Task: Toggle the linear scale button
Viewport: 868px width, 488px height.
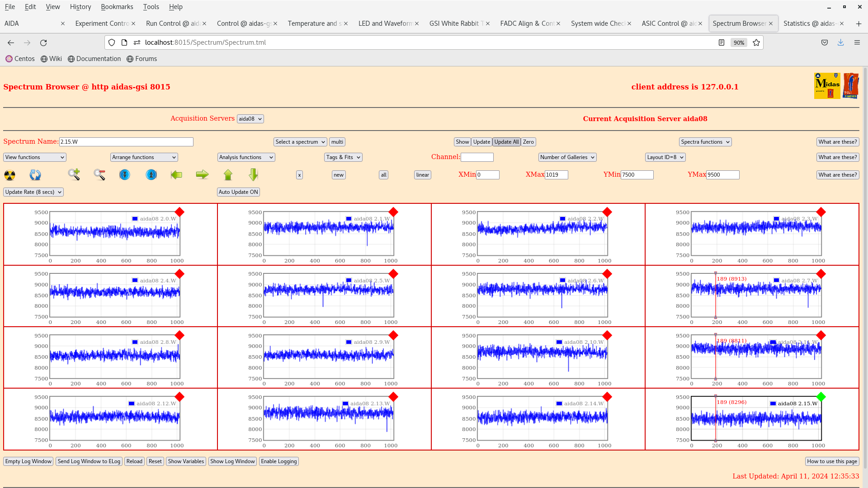Action: 422,175
